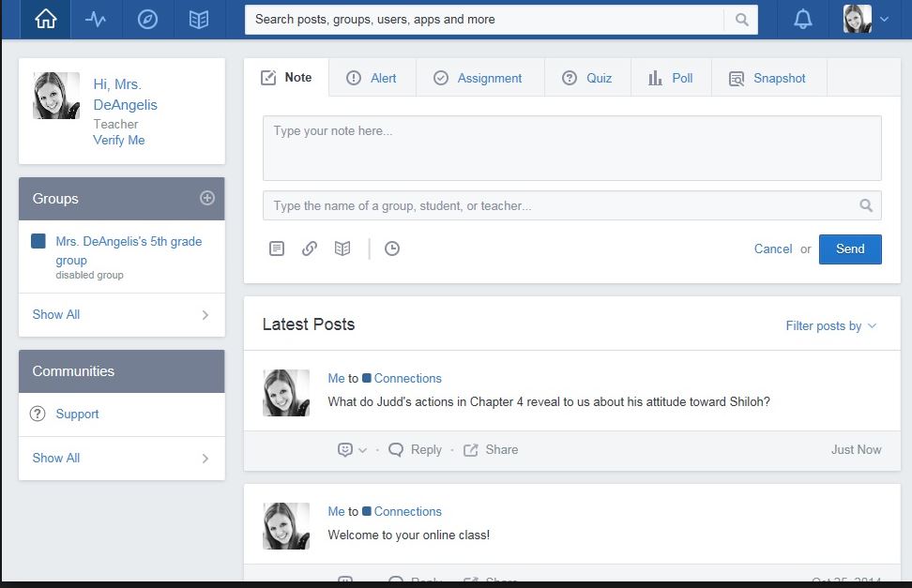This screenshot has width=912, height=588.
Task: Open the Discover compass icon
Action: 147,19
